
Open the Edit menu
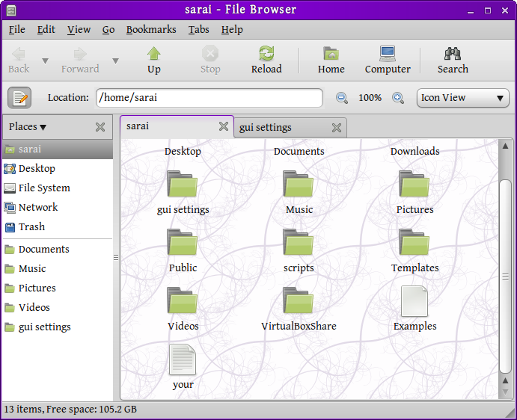[46, 30]
